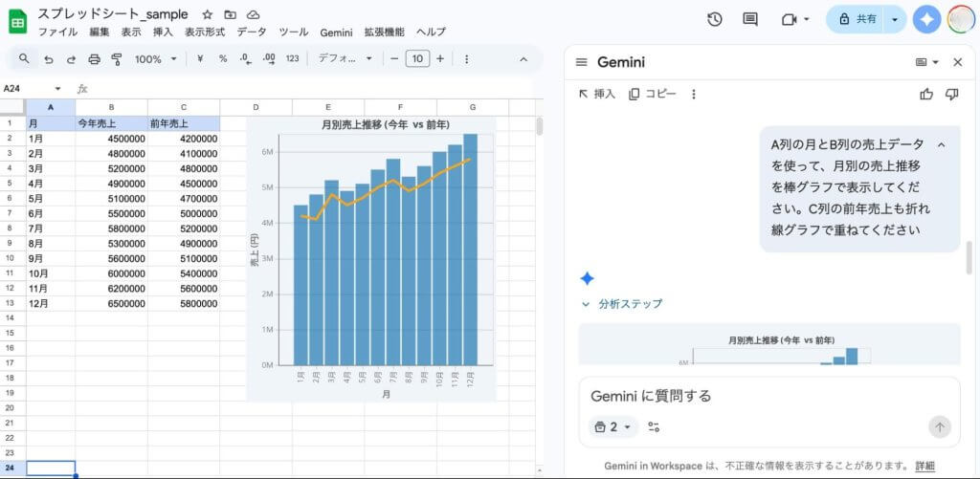
Task: Select cell 今年売上 header
Action: pos(111,123)
